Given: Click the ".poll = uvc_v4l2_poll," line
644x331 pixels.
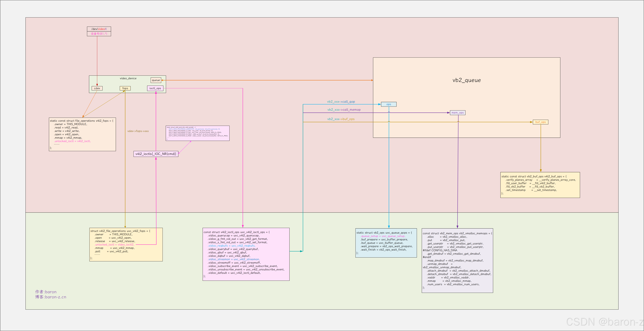Looking at the screenshot, I should coord(111,251).
